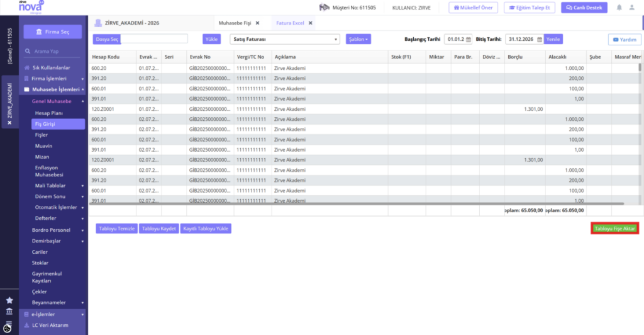Select Fiş Girişi in the sidebar
The width and height of the screenshot is (644, 335).
(x=58, y=124)
